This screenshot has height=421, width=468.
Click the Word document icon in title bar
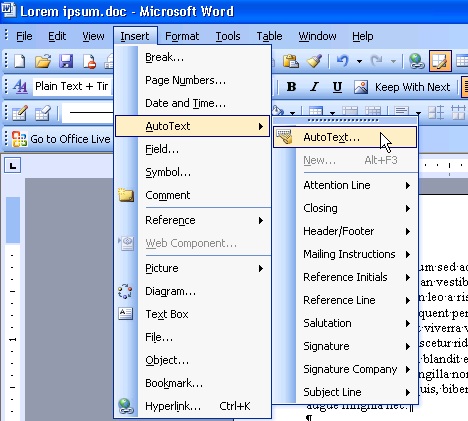point(8,9)
